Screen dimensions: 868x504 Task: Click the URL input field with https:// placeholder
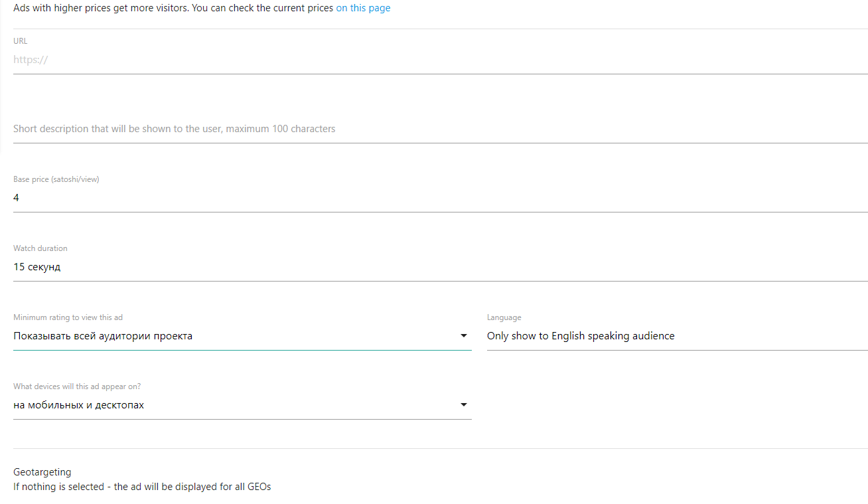(x=439, y=60)
